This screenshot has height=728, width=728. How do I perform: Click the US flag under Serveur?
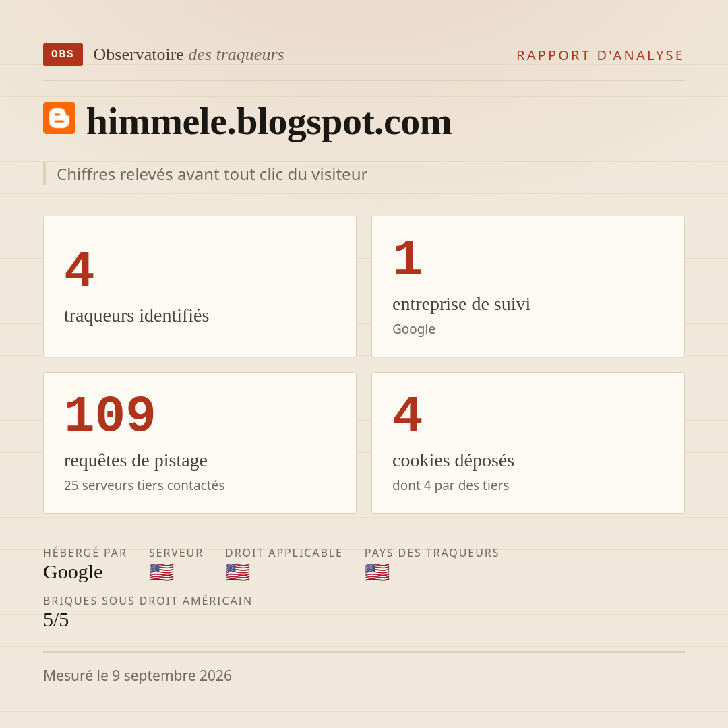pos(162,572)
